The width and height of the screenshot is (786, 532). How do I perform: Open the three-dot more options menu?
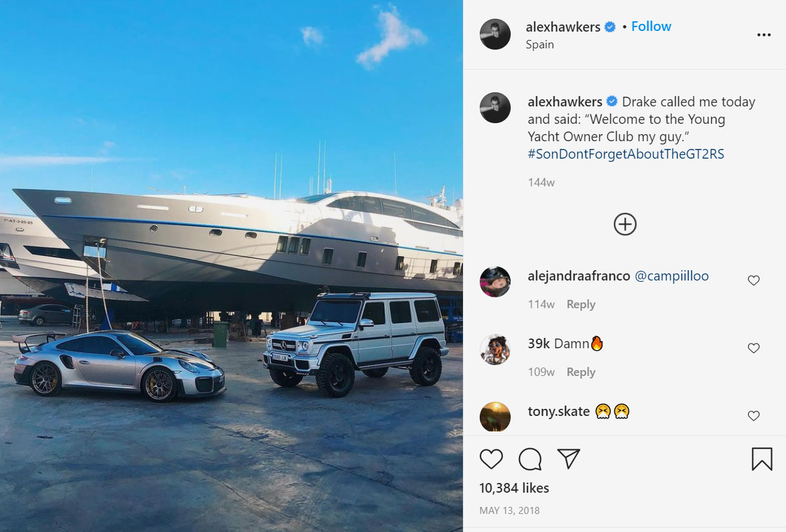[764, 35]
